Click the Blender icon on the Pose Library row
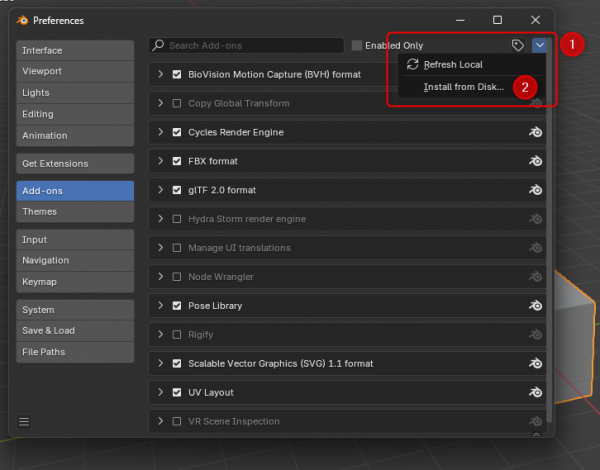 (536, 306)
